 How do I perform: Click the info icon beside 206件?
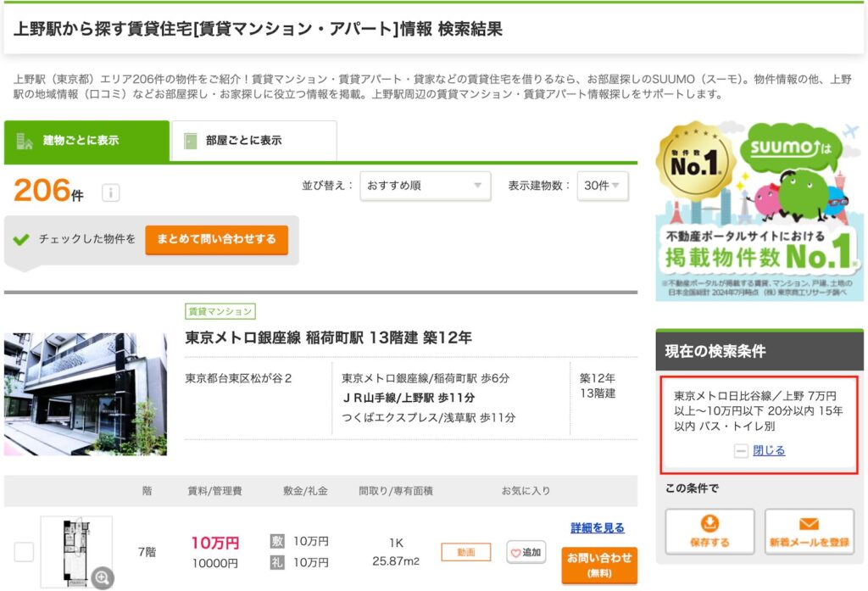click(110, 193)
